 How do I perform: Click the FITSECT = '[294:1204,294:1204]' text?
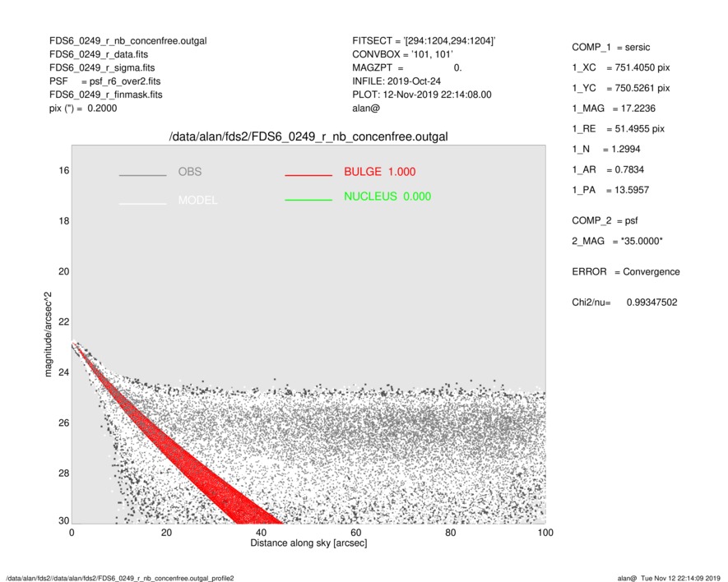coord(424,41)
